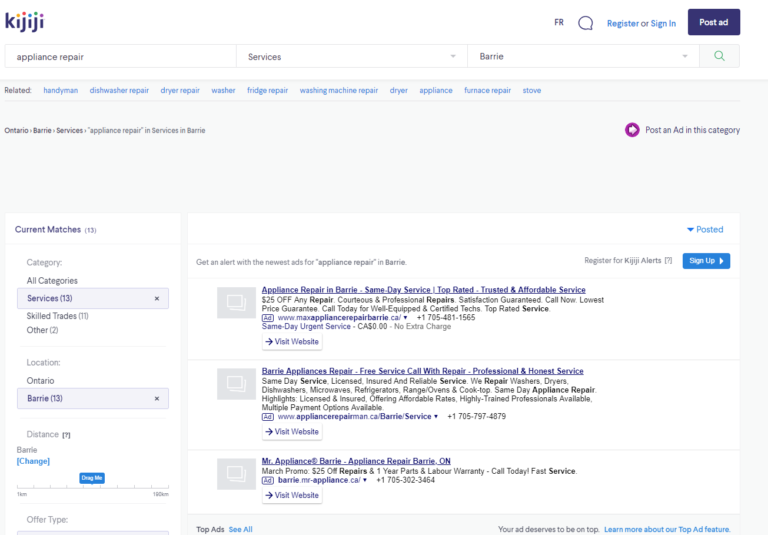Image resolution: width=768 pixels, height=535 pixels.
Task: Click the thumbnail of Appliance Repair in Barrie ad
Action: pyautogui.click(x=236, y=303)
